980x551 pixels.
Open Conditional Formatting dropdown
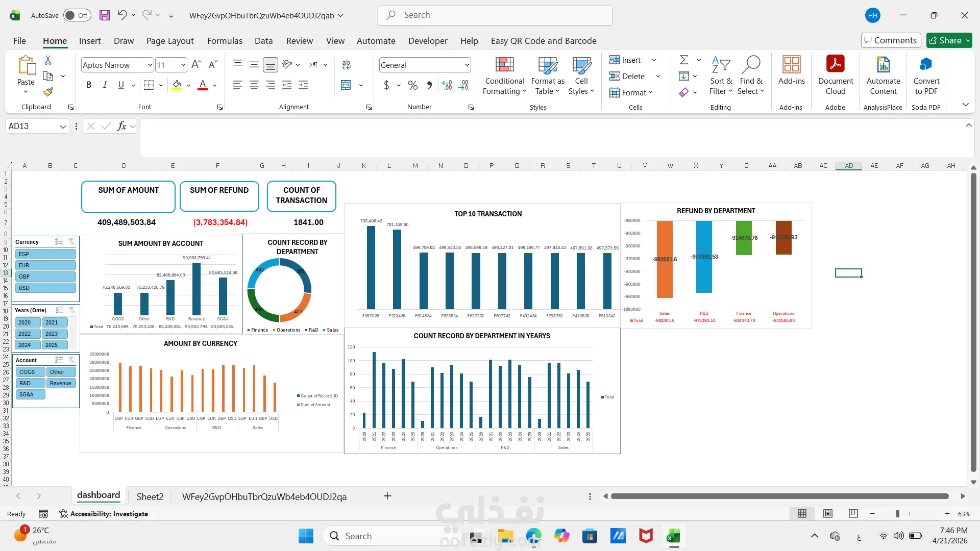coord(504,75)
